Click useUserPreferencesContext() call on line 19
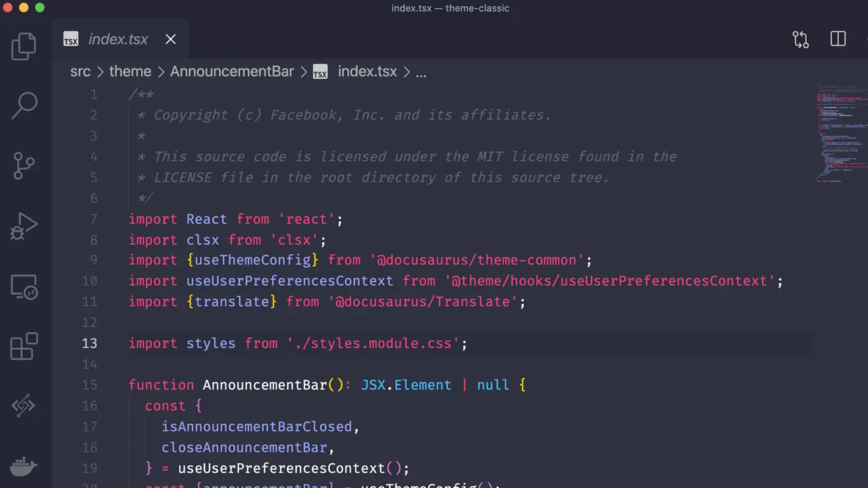868x488 pixels. 290,468
